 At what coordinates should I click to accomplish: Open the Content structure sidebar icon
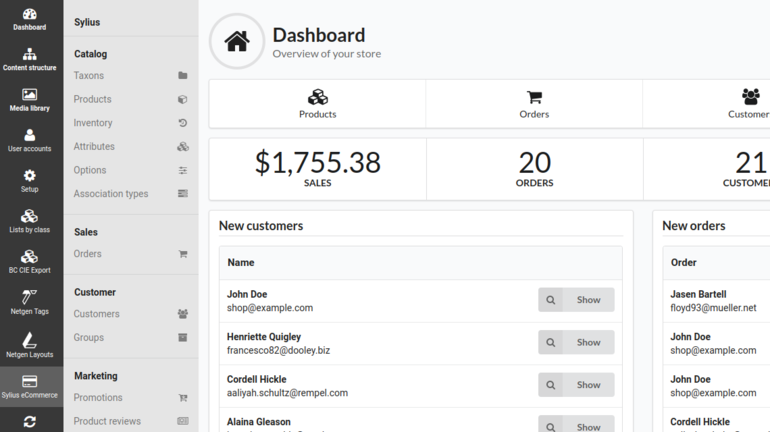(x=30, y=59)
